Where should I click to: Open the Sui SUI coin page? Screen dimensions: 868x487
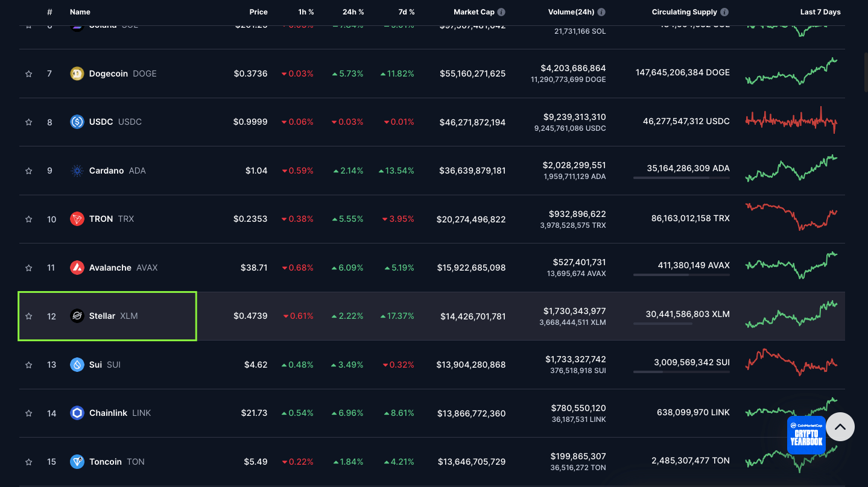[105, 365]
